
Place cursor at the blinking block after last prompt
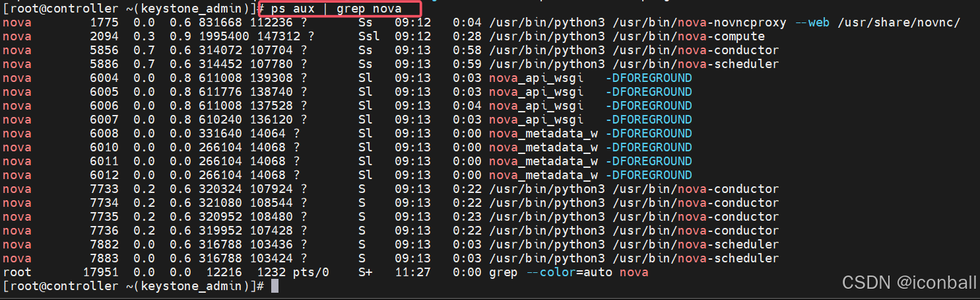(275, 286)
